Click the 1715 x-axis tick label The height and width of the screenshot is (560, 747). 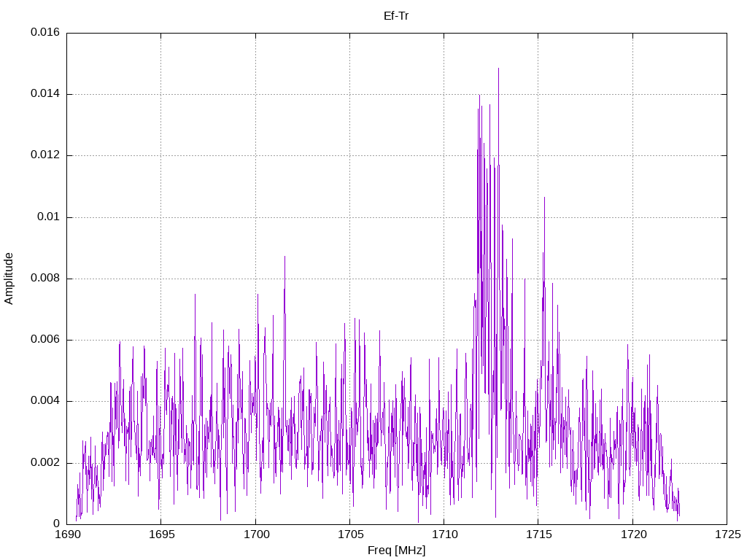click(x=538, y=534)
